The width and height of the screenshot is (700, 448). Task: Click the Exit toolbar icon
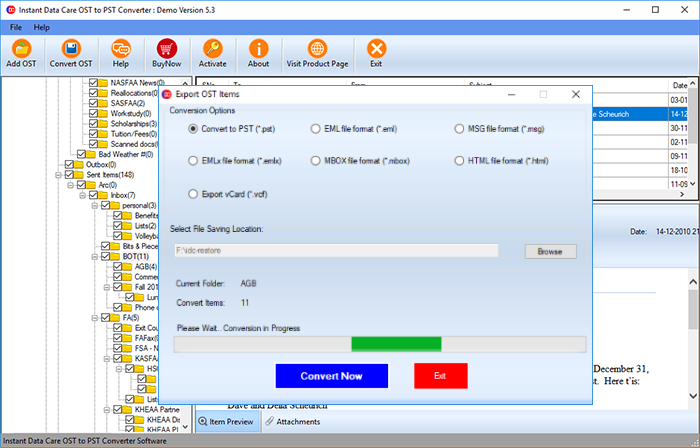(376, 48)
